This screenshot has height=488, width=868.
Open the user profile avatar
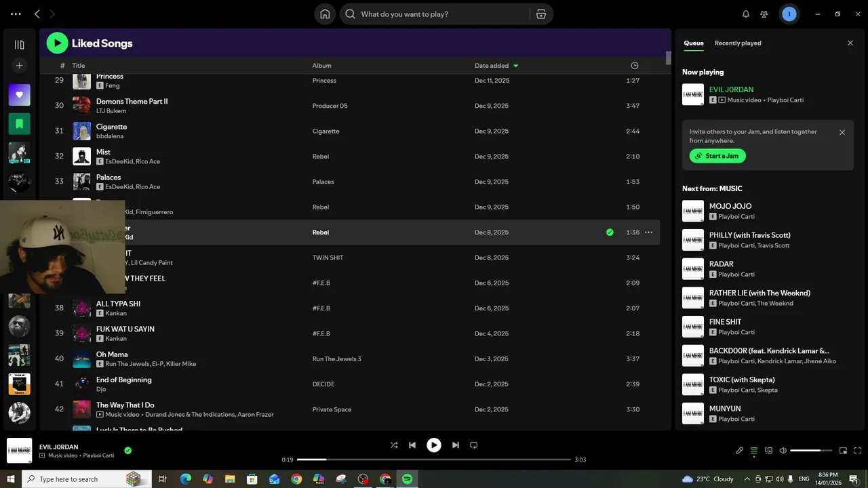pos(789,14)
